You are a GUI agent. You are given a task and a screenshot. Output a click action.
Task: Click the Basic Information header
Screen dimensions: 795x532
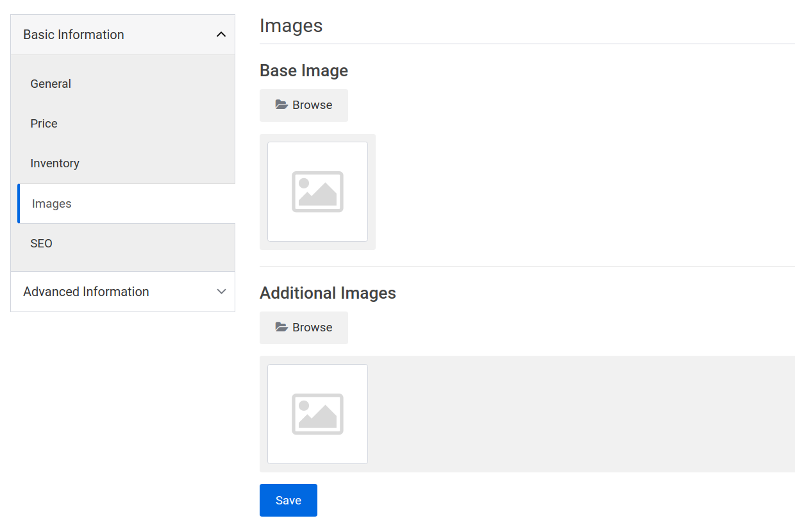click(73, 34)
